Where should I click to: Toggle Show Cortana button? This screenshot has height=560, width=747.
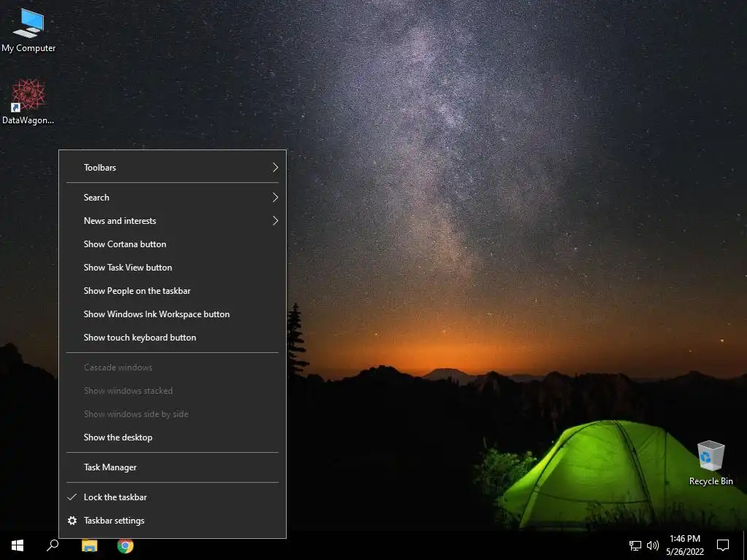tap(172, 244)
